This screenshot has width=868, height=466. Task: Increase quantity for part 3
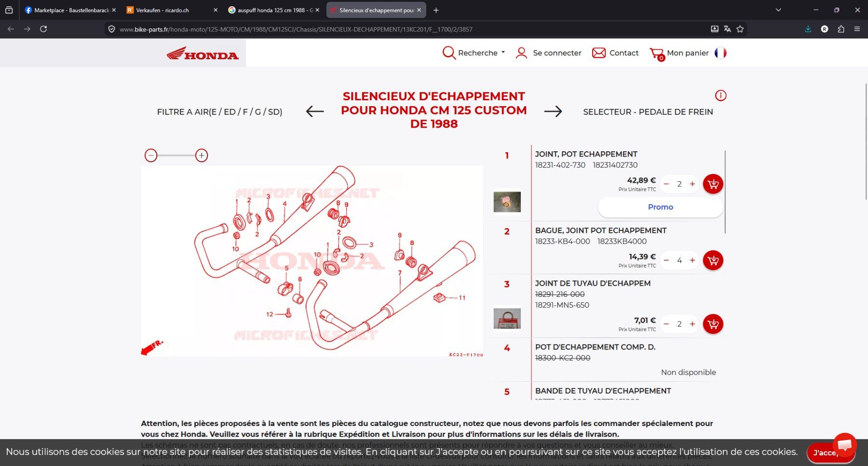(x=692, y=324)
